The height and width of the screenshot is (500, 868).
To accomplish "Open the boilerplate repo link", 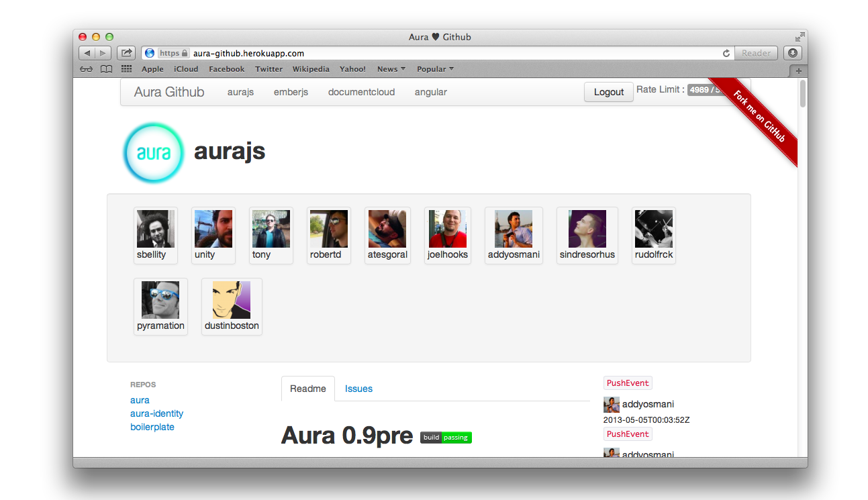I will (152, 427).
